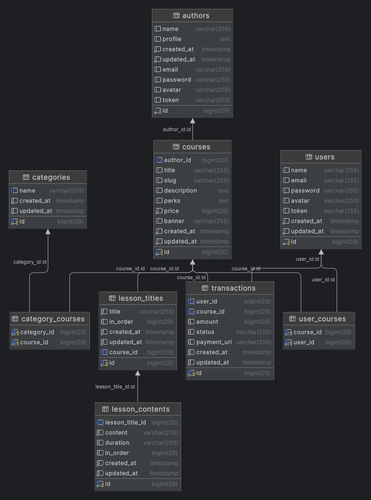Select the transactions table title
The image size is (371, 500).
[233, 288]
